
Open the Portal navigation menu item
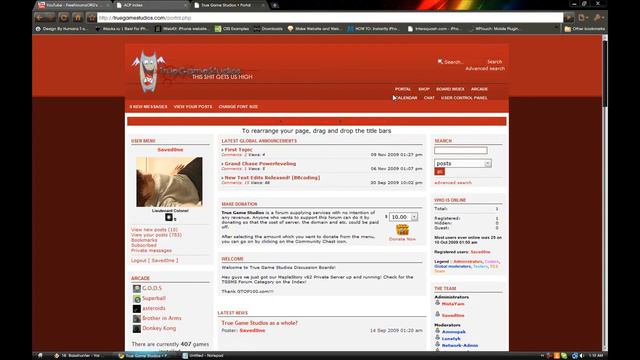[403, 89]
